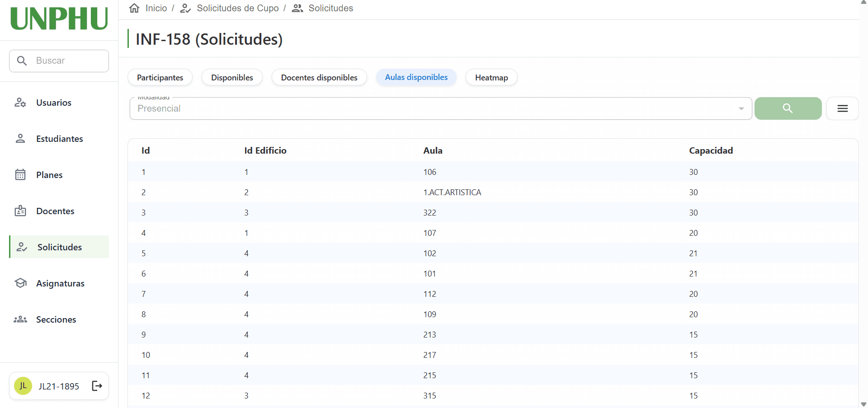The height and width of the screenshot is (408, 868).
Task: Click scrollbar up arrow
Action: (863, 3)
